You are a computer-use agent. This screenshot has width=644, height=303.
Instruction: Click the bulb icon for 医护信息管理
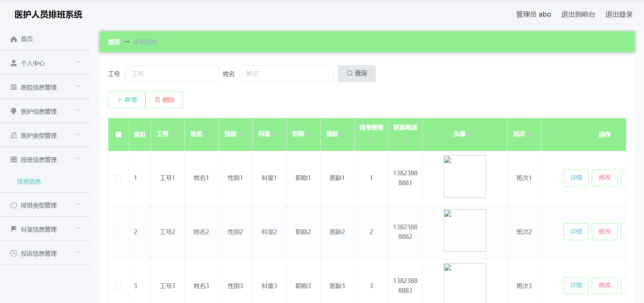(x=14, y=111)
